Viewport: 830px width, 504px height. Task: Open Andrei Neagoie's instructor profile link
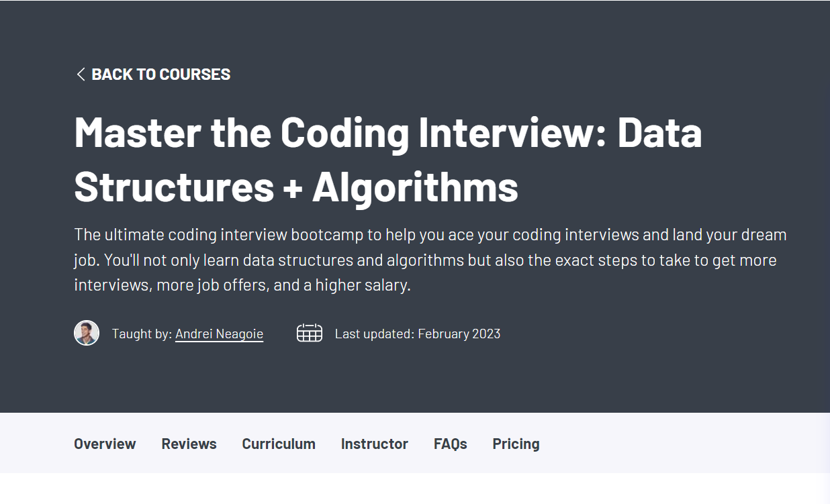219,334
